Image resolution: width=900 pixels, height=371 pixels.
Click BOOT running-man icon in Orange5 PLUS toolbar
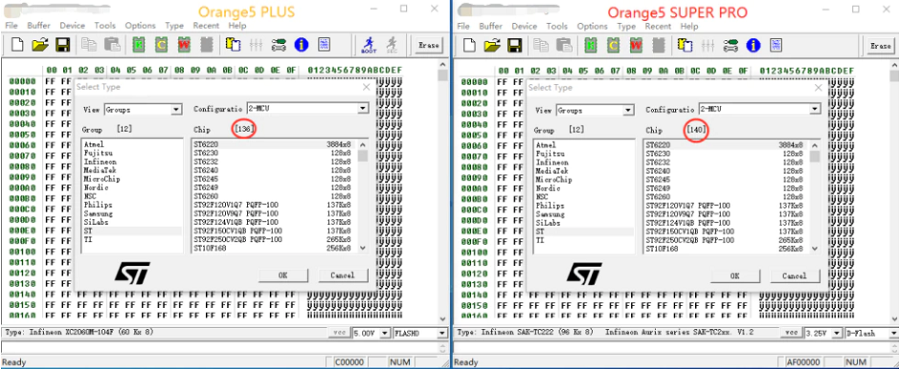(368, 45)
